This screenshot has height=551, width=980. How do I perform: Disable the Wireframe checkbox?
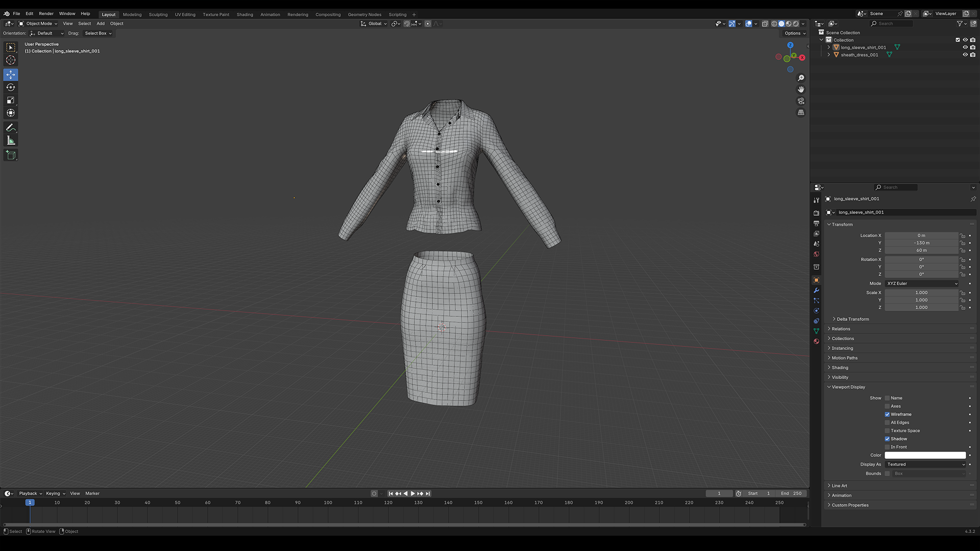(x=887, y=414)
